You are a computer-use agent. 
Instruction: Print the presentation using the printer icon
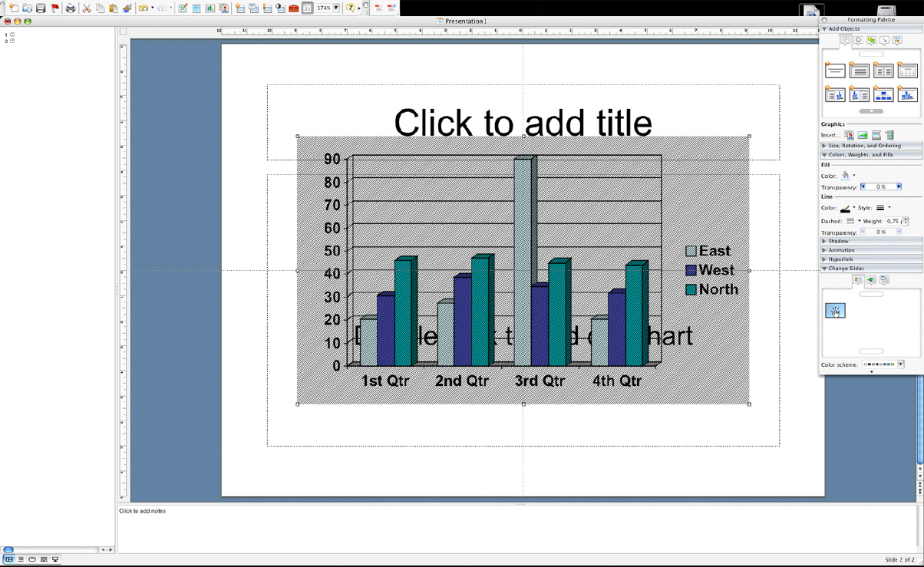coord(71,8)
